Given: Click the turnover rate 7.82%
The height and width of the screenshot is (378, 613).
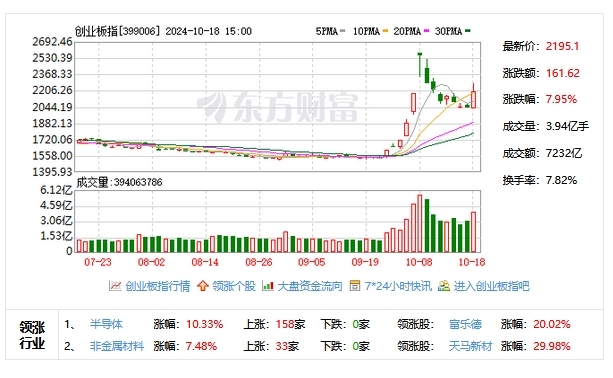Looking at the screenshot, I should [561, 180].
